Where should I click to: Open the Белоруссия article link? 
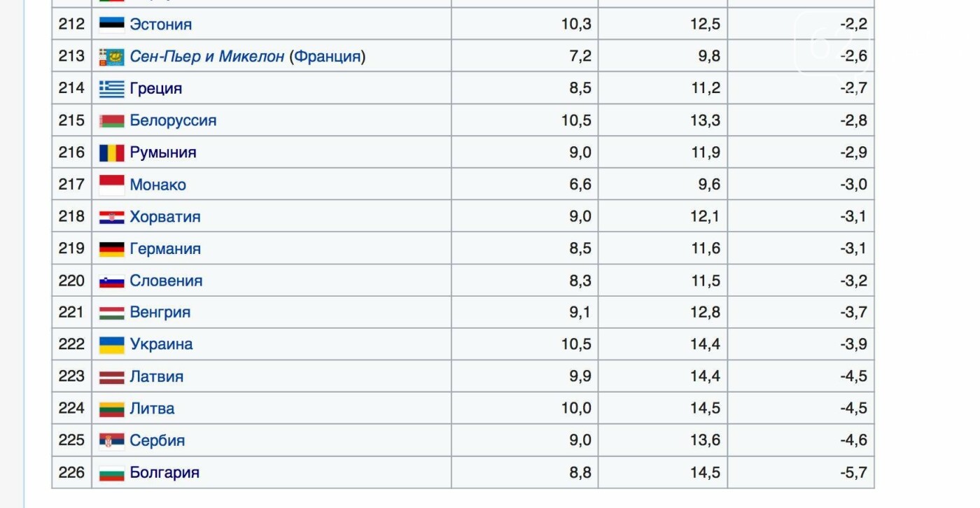pyautogui.click(x=173, y=120)
